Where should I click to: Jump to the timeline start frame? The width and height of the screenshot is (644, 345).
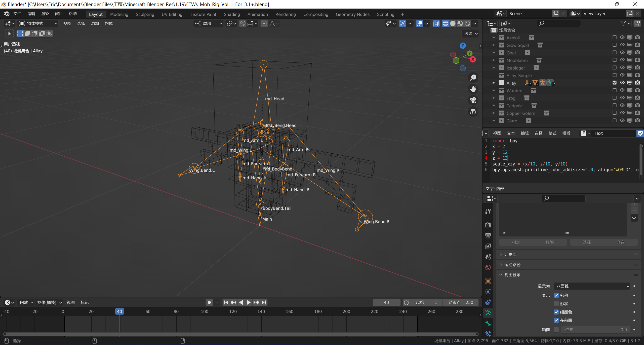point(226,302)
